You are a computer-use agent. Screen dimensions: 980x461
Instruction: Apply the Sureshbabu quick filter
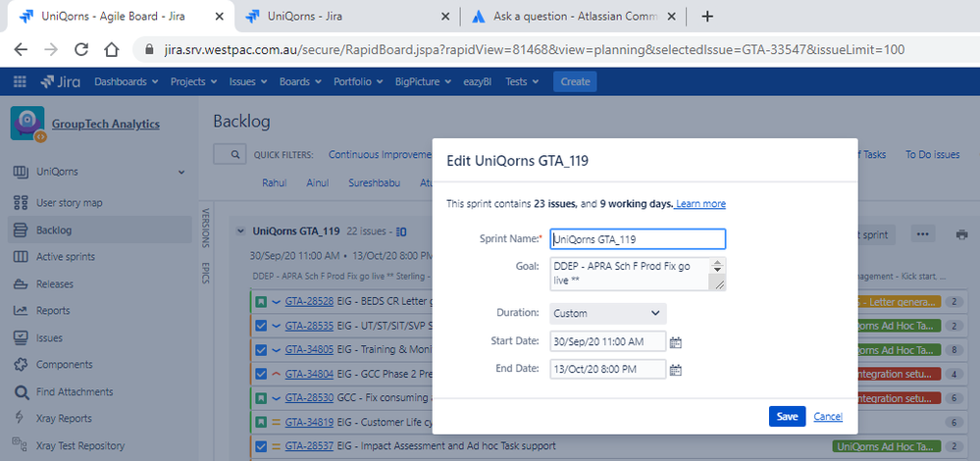[x=375, y=183]
